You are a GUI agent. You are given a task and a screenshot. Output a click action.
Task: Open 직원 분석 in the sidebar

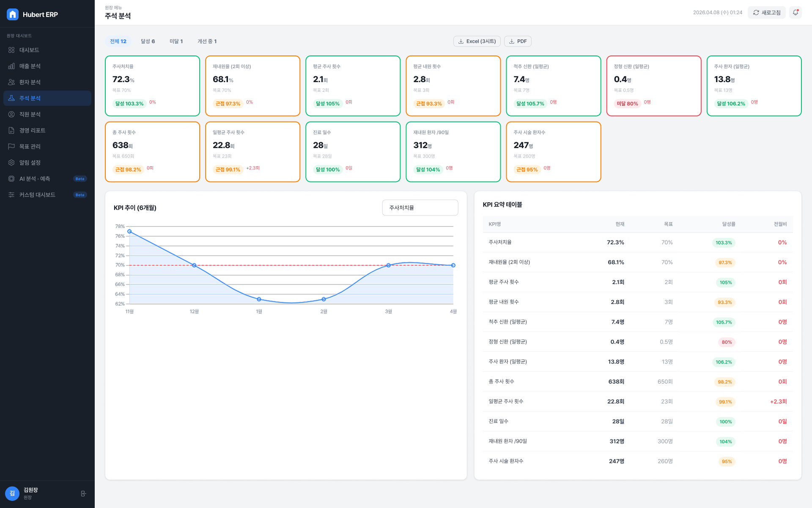click(47, 114)
